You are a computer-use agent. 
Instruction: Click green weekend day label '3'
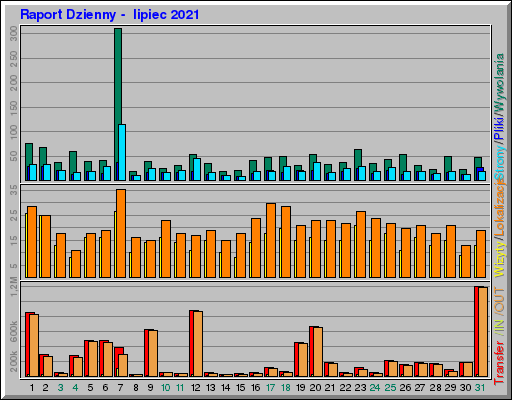tap(60, 388)
